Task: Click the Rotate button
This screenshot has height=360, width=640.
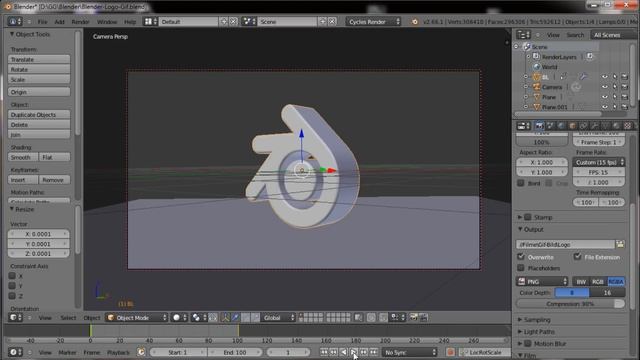Action: point(39,69)
